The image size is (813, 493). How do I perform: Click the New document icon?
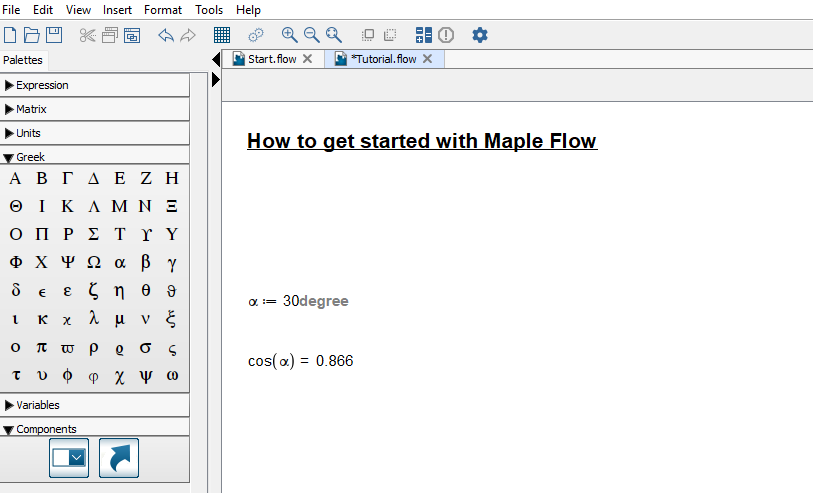[x=10, y=35]
